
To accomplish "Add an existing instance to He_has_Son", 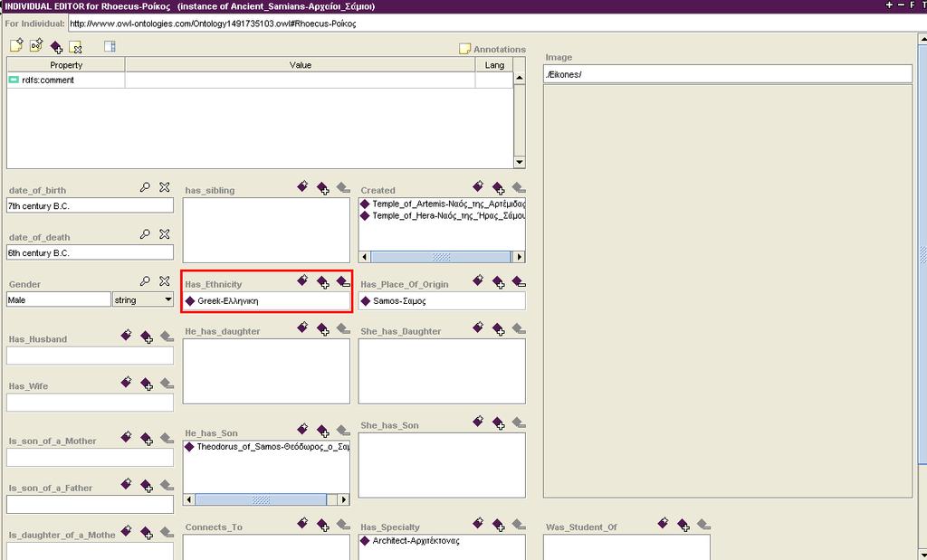I will 323,432.
